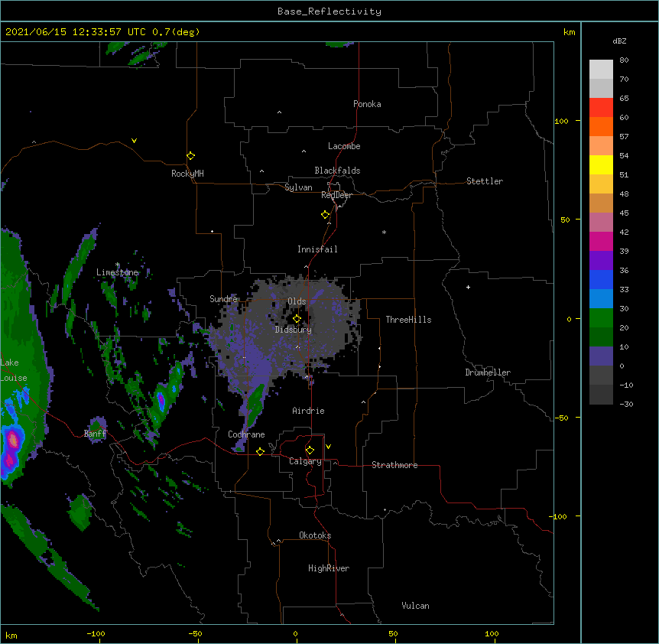
Task: Click the Blackfalds label
Action: (x=337, y=171)
